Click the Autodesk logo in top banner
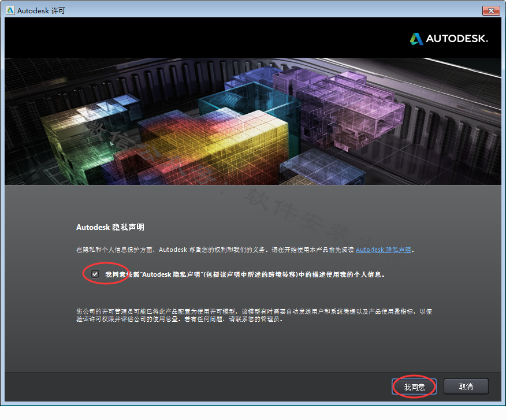Image resolution: width=506 pixels, height=420 pixels. [x=449, y=39]
